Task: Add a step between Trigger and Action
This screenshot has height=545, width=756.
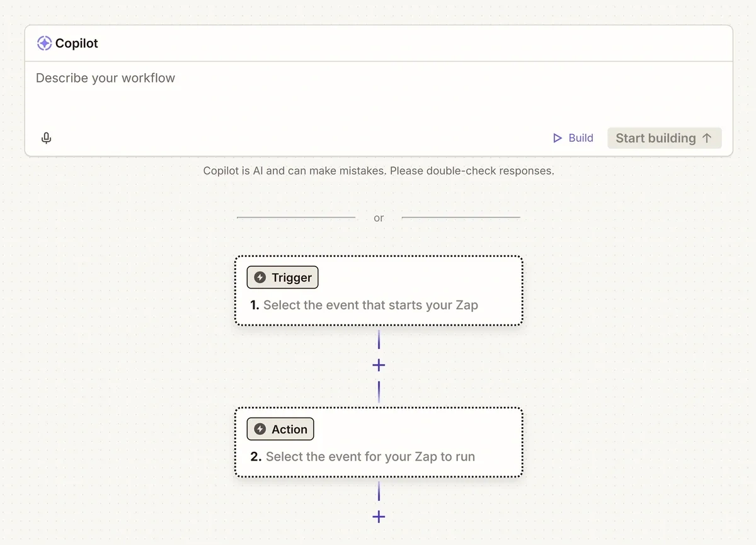Action: 379,365
